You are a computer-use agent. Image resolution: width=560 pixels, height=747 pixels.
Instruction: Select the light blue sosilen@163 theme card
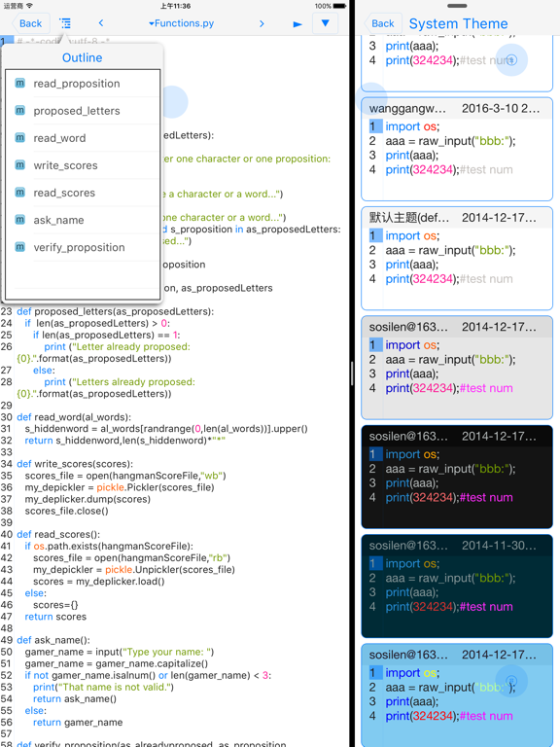click(457, 695)
